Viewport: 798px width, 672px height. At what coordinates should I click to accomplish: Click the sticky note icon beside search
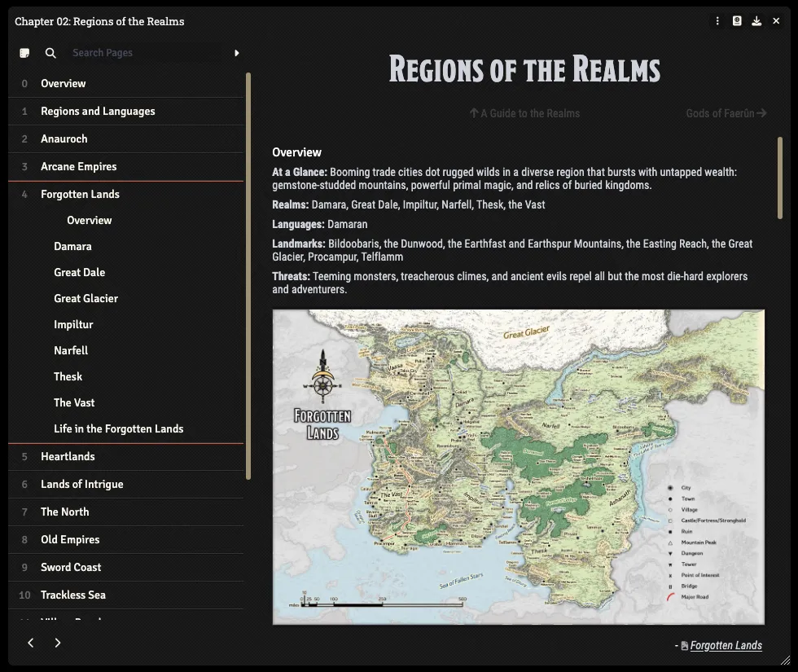tap(25, 53)
